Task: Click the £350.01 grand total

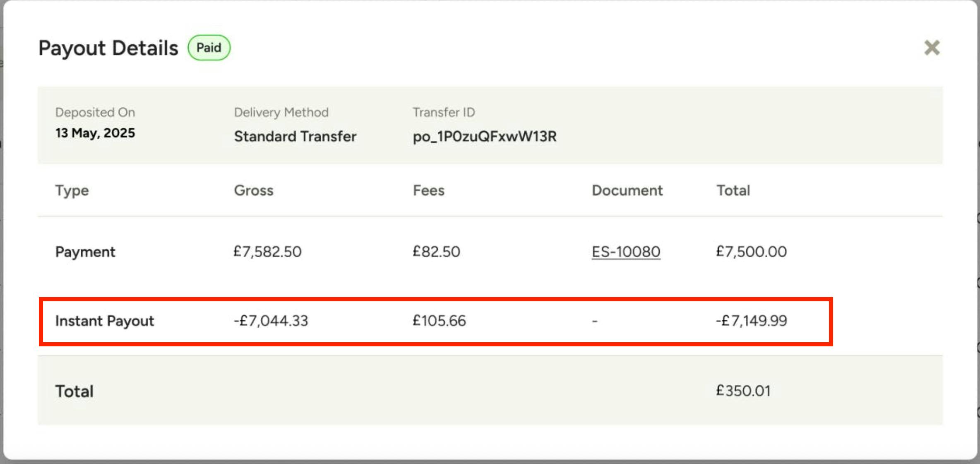Action: [x=743, y=391]
